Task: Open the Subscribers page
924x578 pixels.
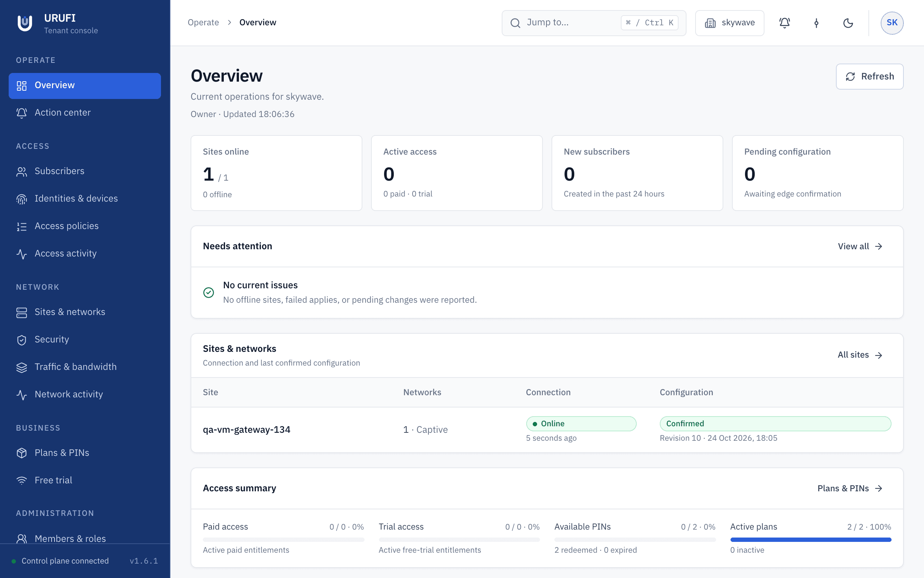Action: [85, 171]
